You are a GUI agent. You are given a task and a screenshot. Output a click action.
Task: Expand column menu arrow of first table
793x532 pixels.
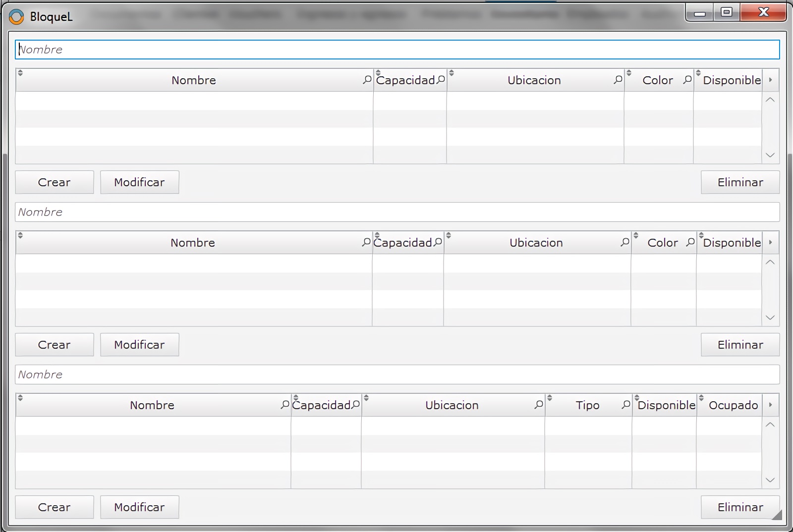click(770, 80)
